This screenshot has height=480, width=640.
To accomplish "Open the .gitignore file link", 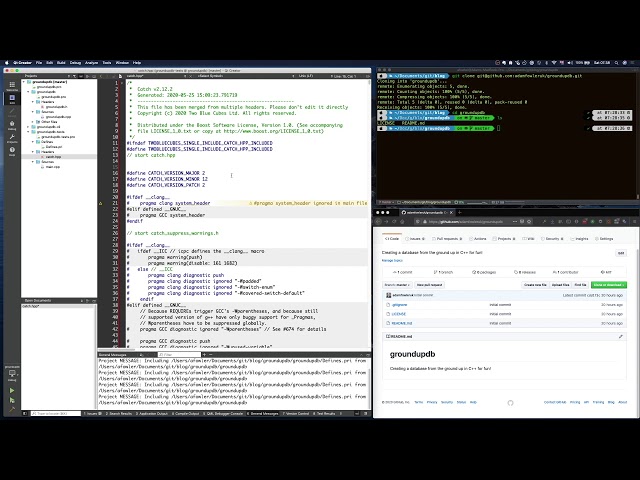I will pos(400,305).
